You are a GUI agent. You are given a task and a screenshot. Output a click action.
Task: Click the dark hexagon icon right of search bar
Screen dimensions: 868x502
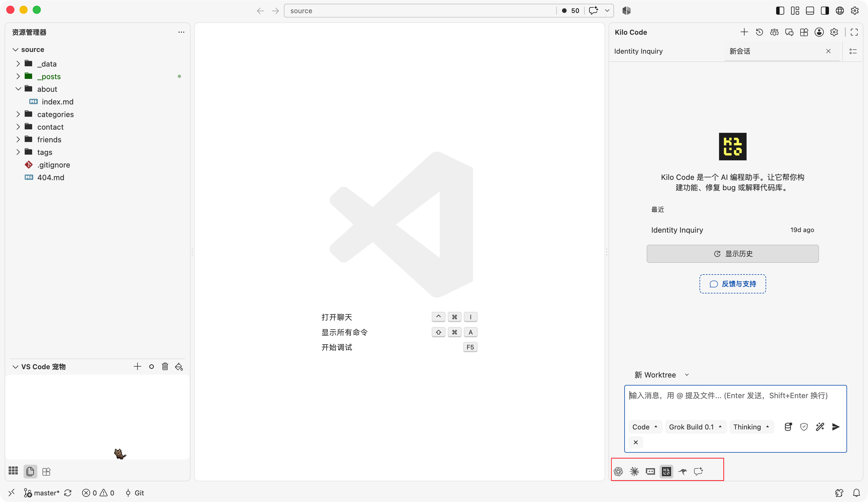(627, 11)
